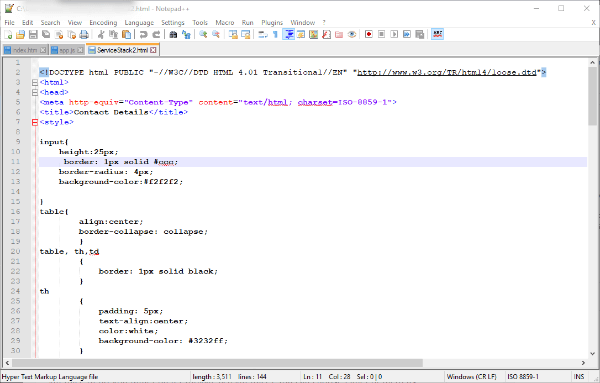Click the Close All documents toolbar icon
The height and width of the screenshot is (383, 600).
click(72, 34)
